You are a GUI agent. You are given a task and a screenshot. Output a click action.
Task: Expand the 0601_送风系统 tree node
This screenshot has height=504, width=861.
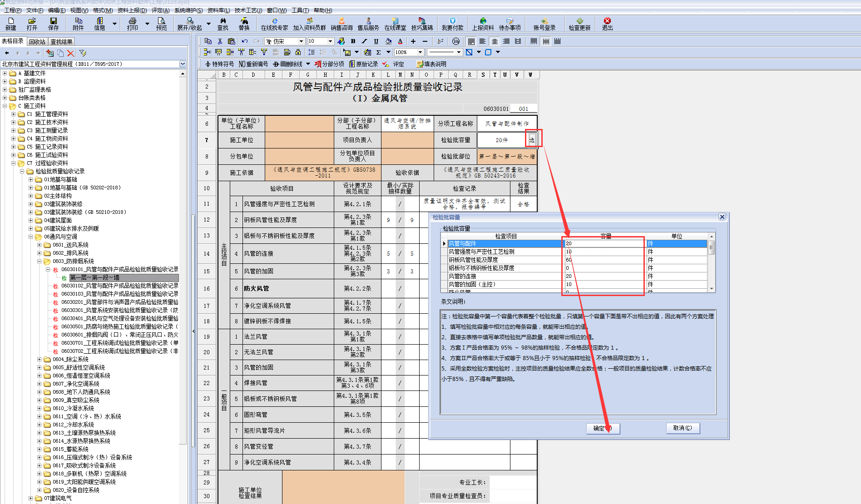pos(39,245)
